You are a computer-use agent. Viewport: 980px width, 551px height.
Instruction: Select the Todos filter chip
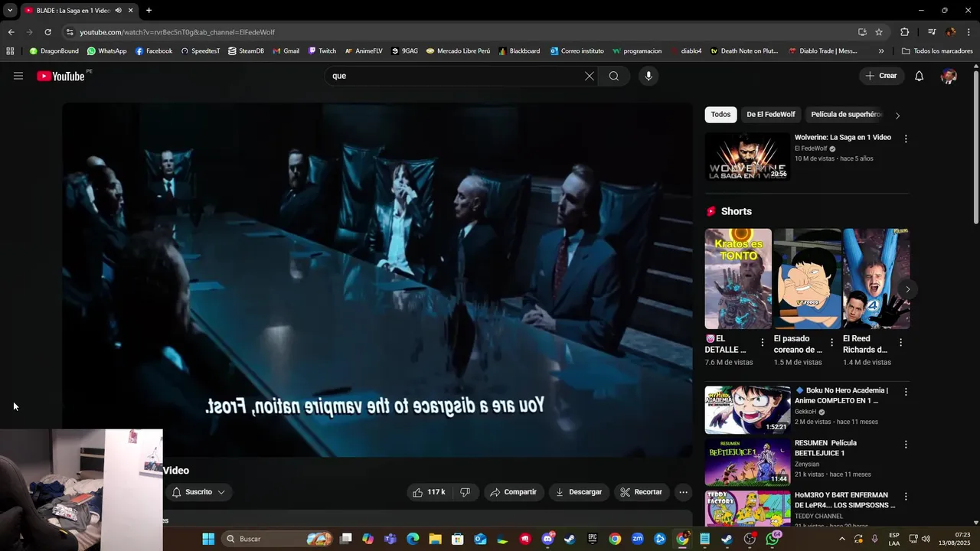tap(720, 115)
